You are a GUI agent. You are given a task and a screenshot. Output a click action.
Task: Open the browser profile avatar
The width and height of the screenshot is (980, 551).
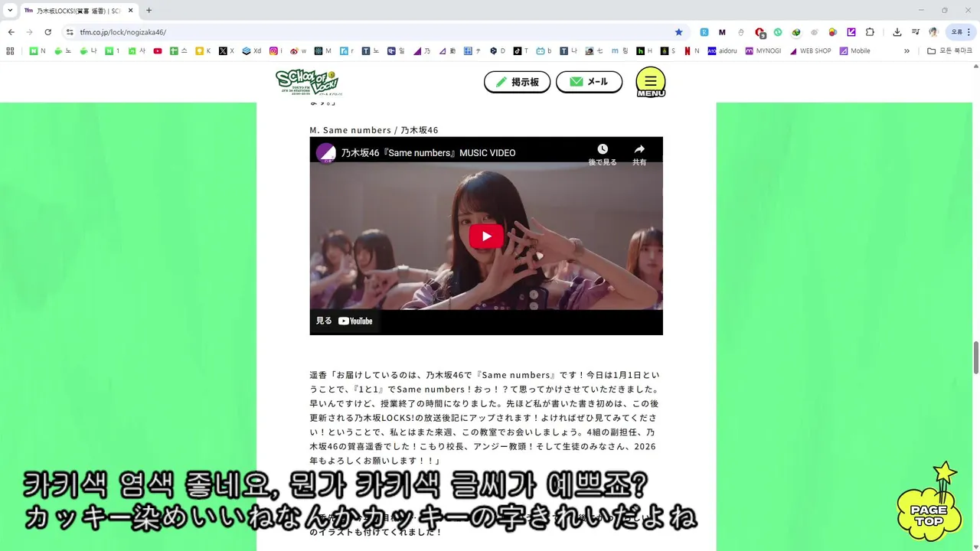(x=933, y=32)
